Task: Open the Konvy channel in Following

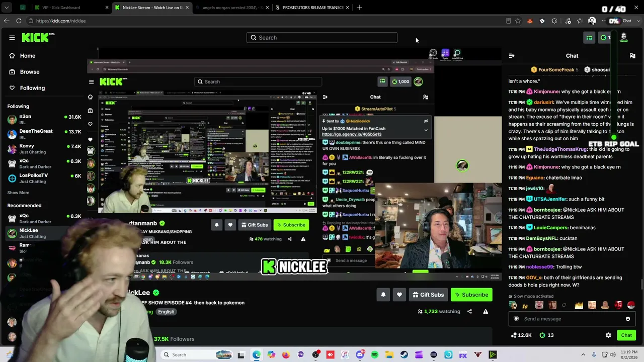Action: coord(44,149)
